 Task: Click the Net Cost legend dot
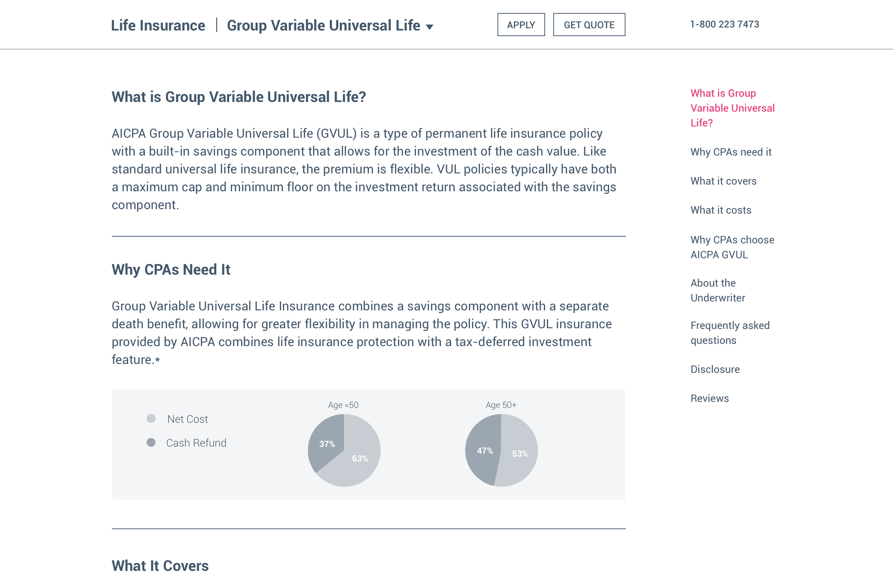tap(151, 419)
